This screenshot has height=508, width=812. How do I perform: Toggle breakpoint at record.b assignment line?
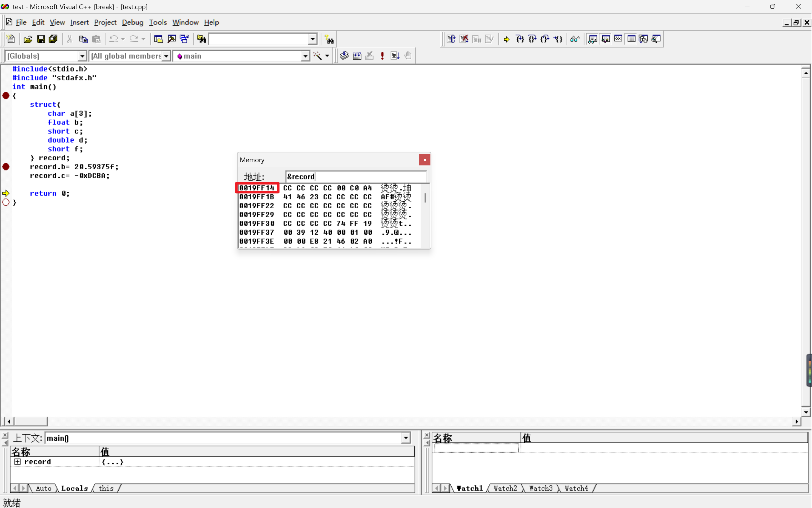(x=6, y=167)
